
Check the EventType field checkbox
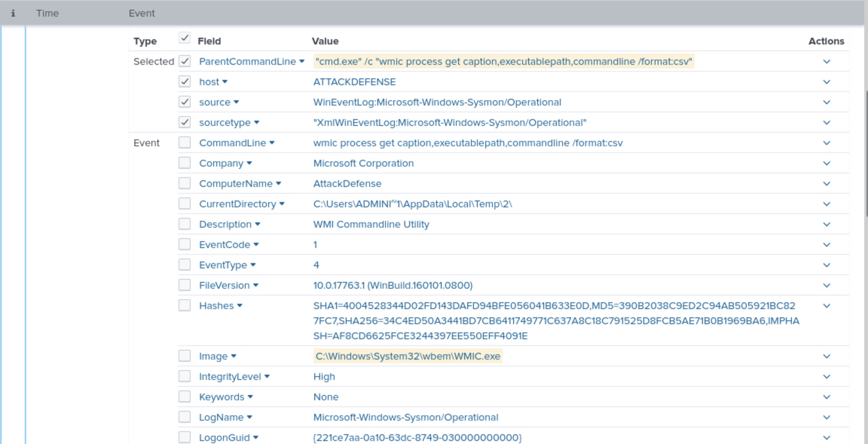tap(184, 265)
